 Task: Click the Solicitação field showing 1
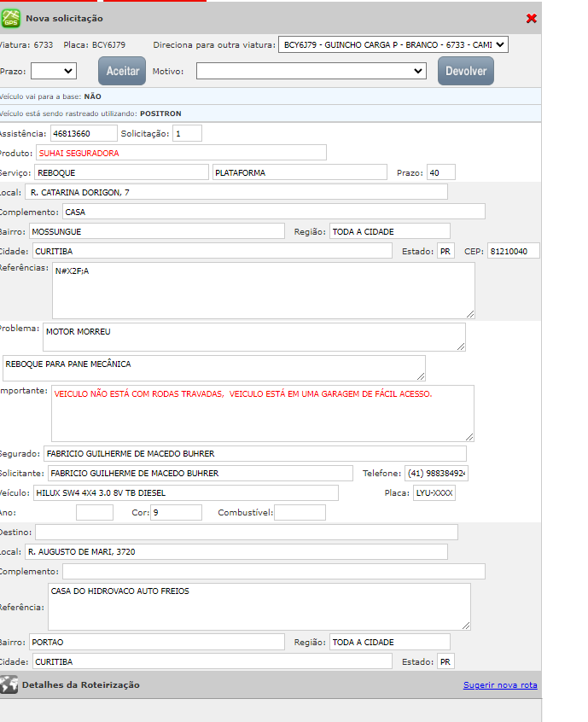click(188, 133)
